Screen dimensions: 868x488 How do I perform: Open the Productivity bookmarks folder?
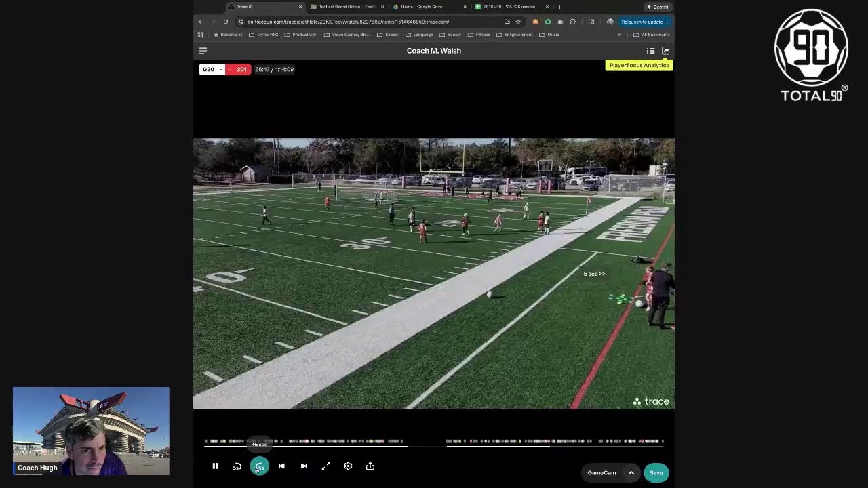coord(300,35)
